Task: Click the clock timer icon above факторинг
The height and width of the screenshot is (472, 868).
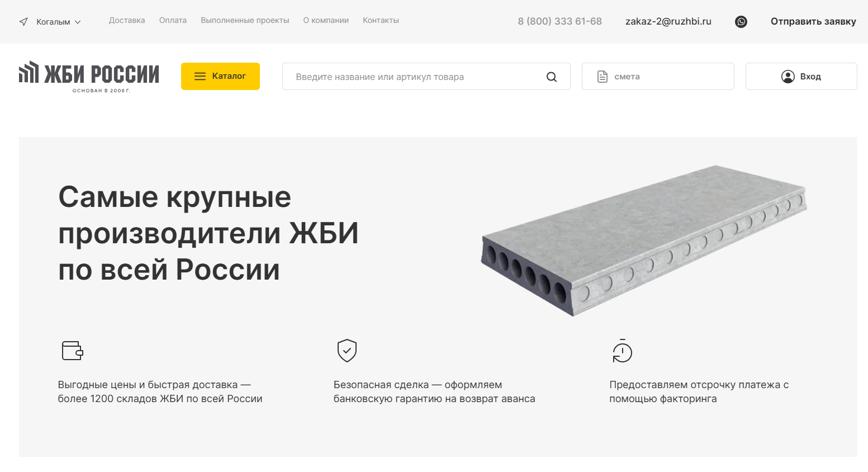Action: (622, 351)
